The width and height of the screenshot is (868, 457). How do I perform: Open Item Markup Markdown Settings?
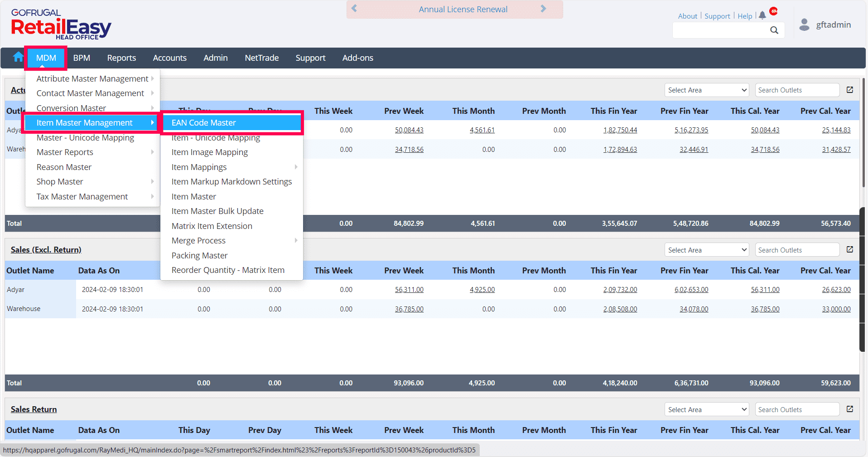[x=231, y=181]
